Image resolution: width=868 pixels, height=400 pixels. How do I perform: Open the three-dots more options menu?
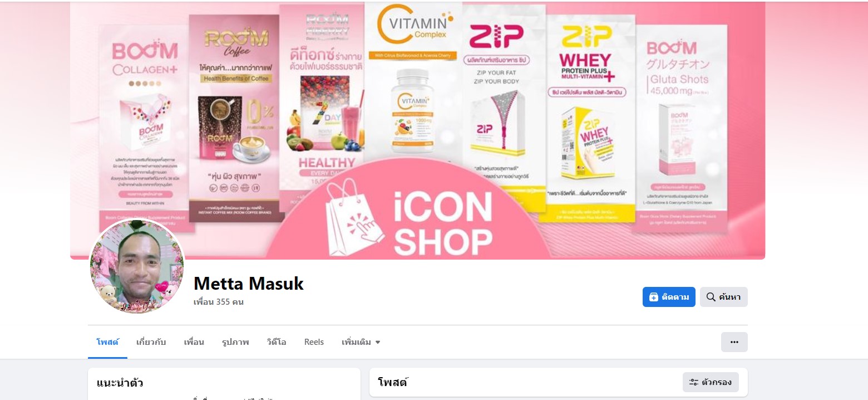coord(734,342)
